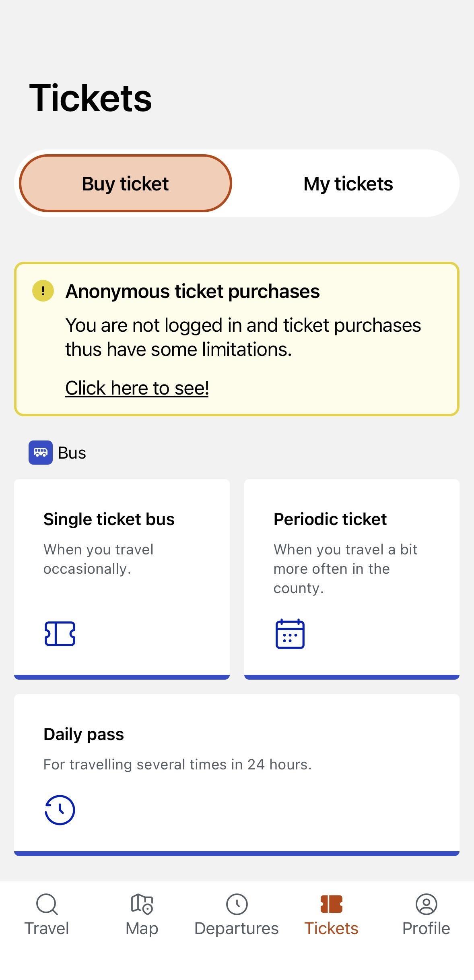
Task: Tap the Departures tab label
Action: [237, 928]
